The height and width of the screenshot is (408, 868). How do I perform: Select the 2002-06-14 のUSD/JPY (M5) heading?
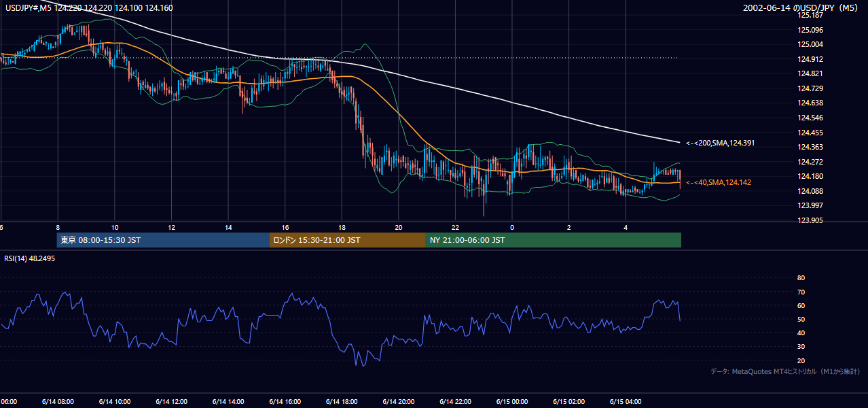[801, 8]
